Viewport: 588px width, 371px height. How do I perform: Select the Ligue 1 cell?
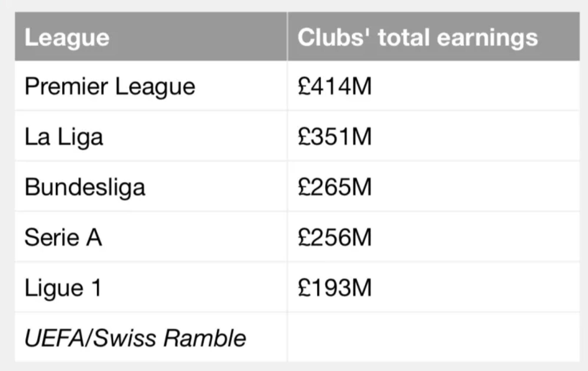63,288
